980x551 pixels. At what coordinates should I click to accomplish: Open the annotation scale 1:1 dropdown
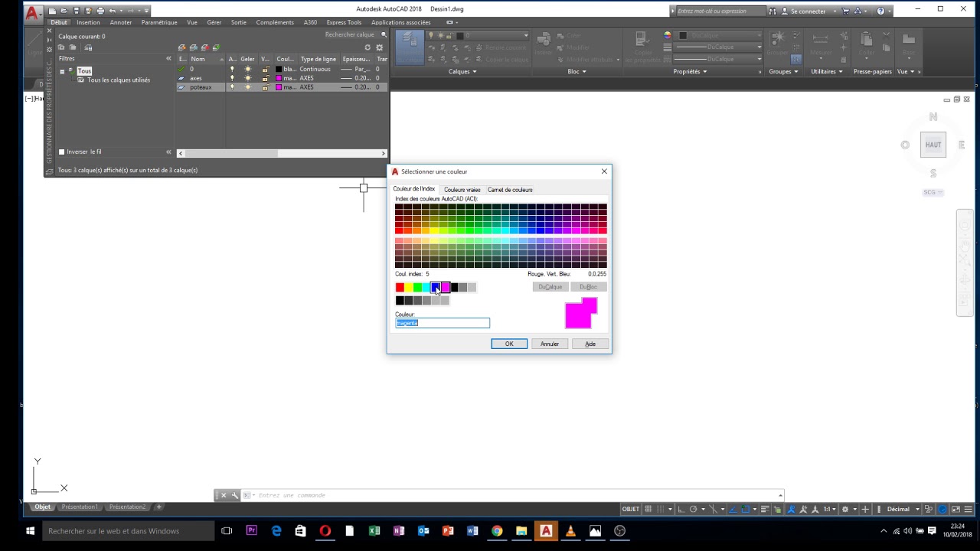(x=829, y=509)
